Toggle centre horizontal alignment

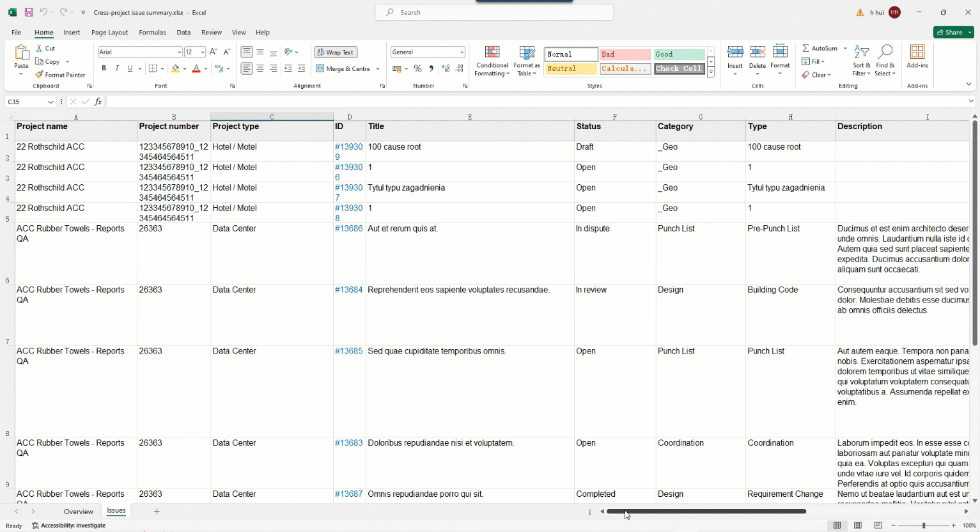click(x=260, y=68)
